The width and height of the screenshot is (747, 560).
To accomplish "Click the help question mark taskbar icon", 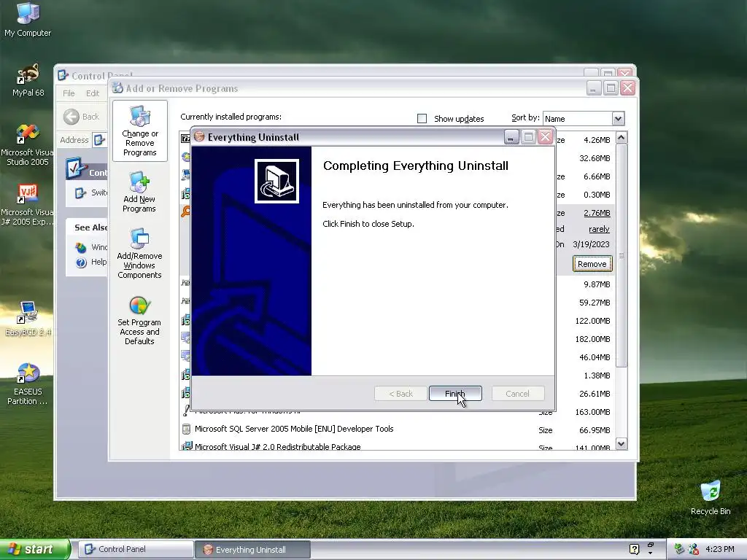I will (x=634, y=549).
